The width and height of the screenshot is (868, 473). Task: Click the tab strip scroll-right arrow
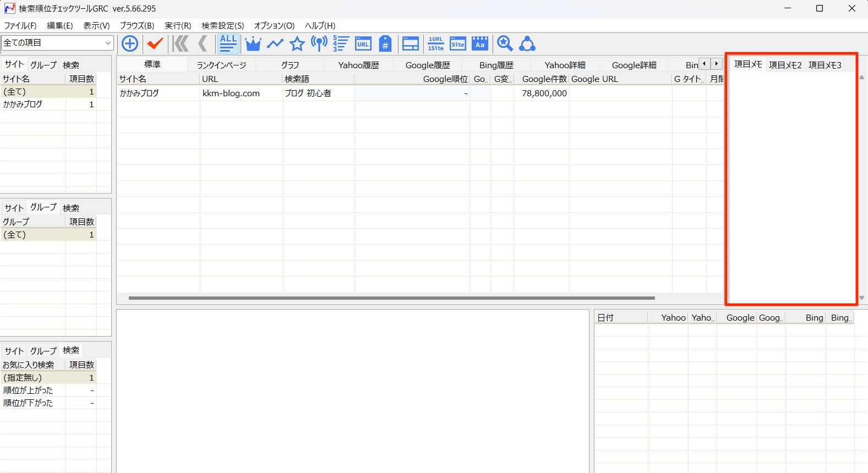coord(716,64)
